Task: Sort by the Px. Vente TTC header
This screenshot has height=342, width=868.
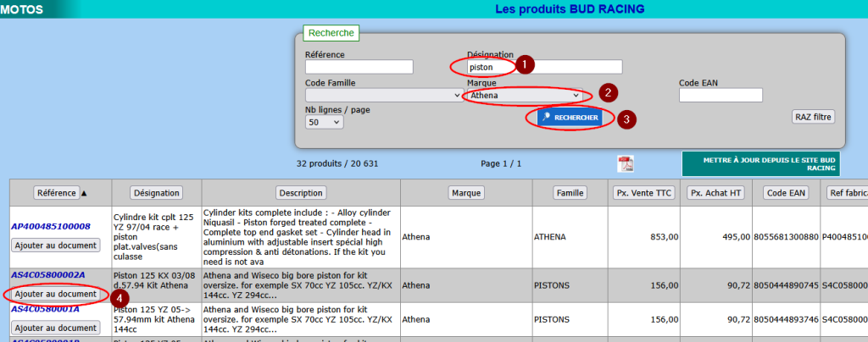Action: click(644, 193)
